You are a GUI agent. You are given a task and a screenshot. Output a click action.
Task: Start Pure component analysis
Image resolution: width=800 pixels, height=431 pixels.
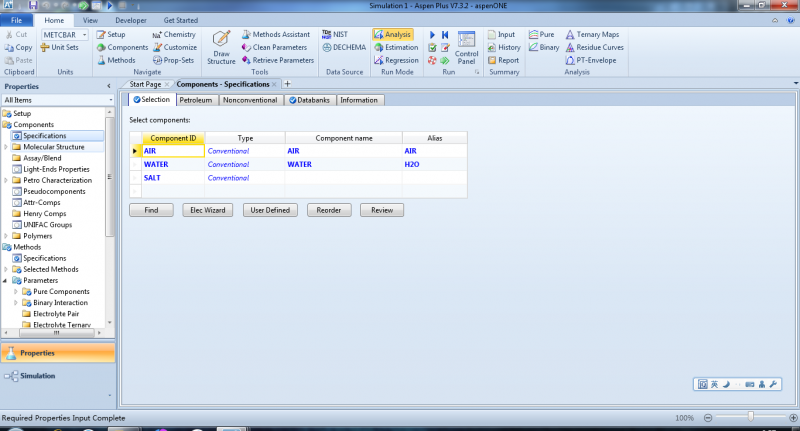tap(541, 34)
